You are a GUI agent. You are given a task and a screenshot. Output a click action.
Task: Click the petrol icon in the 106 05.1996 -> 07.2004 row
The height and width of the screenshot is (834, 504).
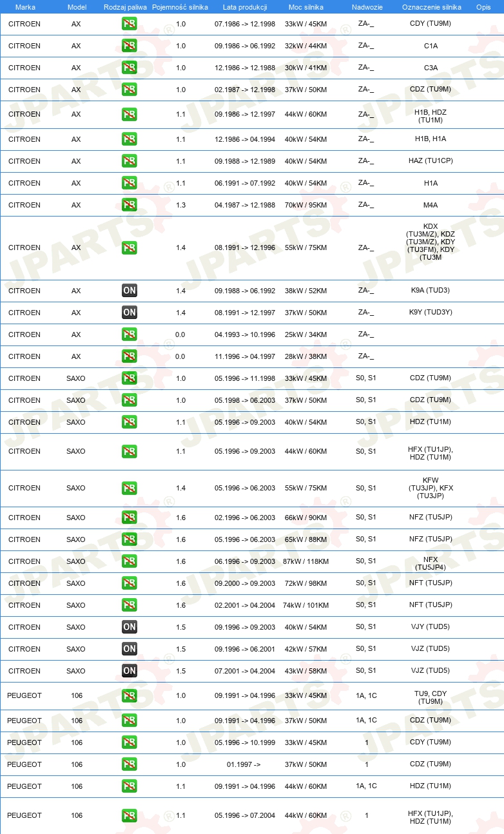point(130,816)
